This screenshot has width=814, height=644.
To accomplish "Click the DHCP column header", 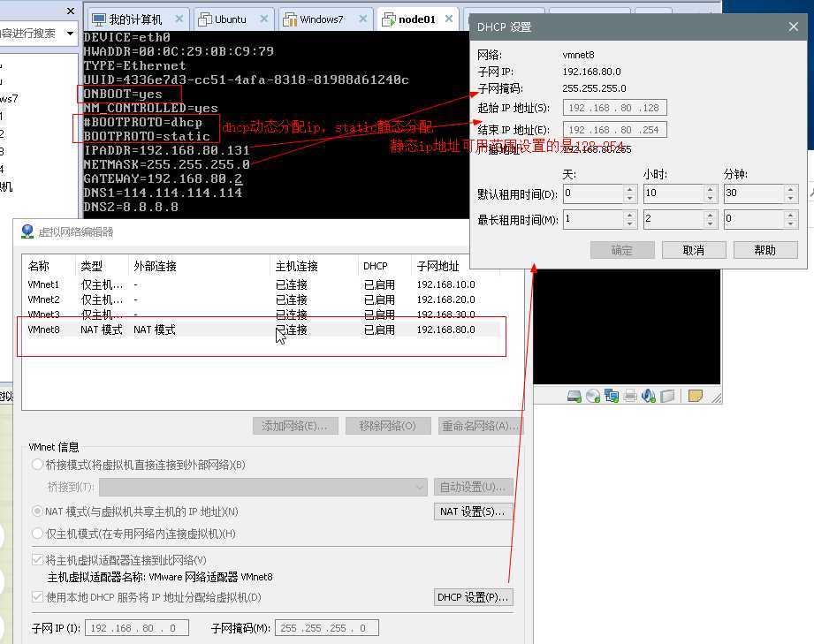I will pyautogui.click(x=384, y=266).
